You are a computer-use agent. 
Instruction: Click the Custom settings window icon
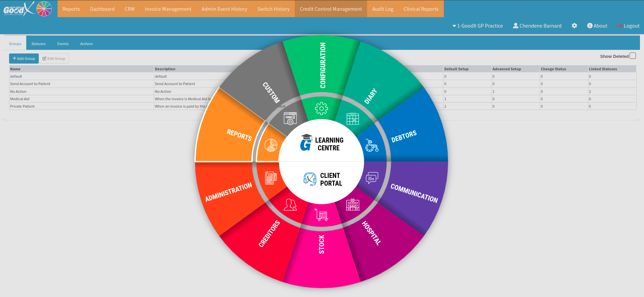tap(290, 118)
